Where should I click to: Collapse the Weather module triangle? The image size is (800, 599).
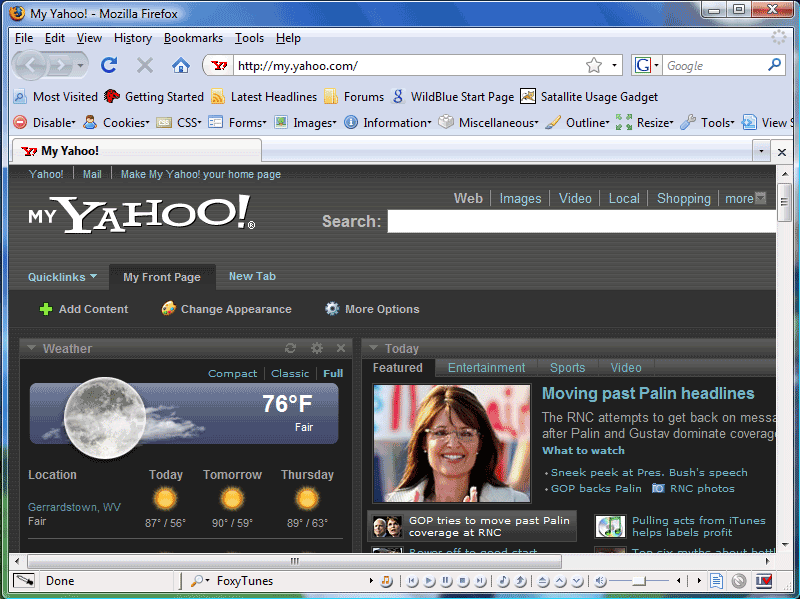pos(32,348)
